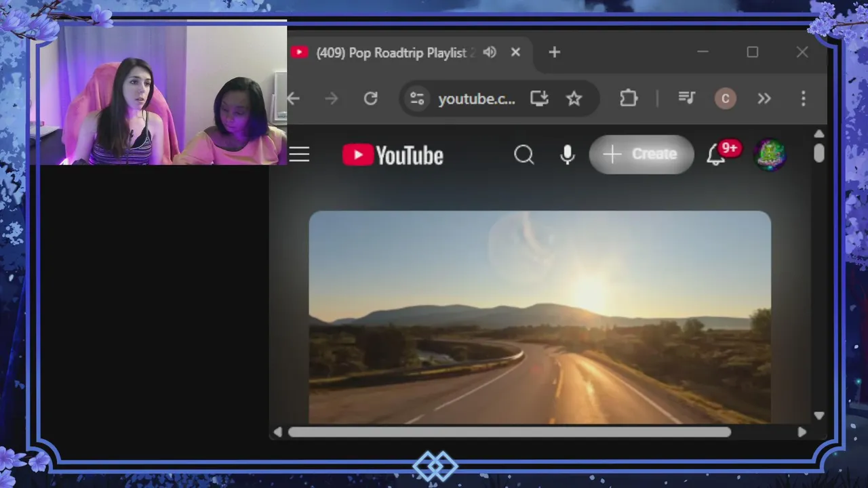
Task: Close the Pop Roadtrip Playlist tab
Action: pos(515,52)
